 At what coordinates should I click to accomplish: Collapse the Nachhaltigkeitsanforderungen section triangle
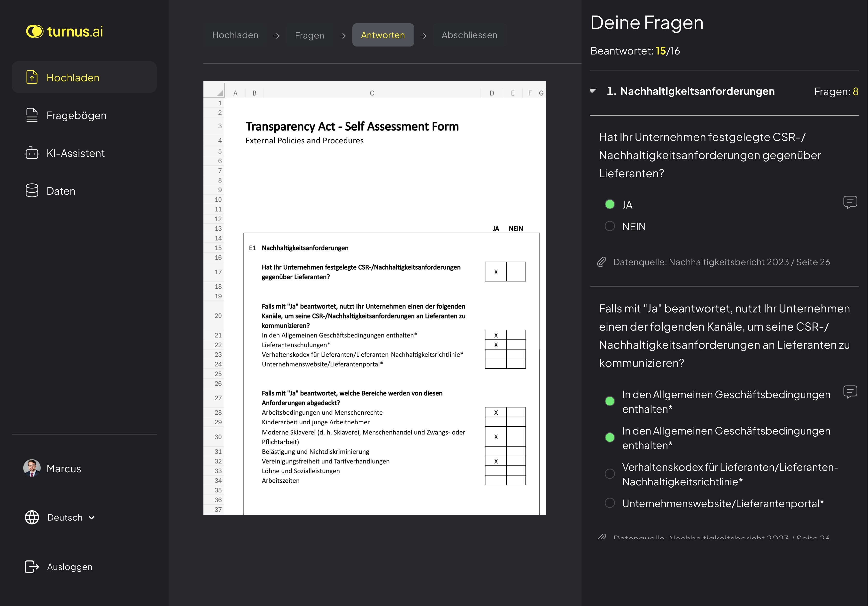pyautogui.click(x=593, y=91)
